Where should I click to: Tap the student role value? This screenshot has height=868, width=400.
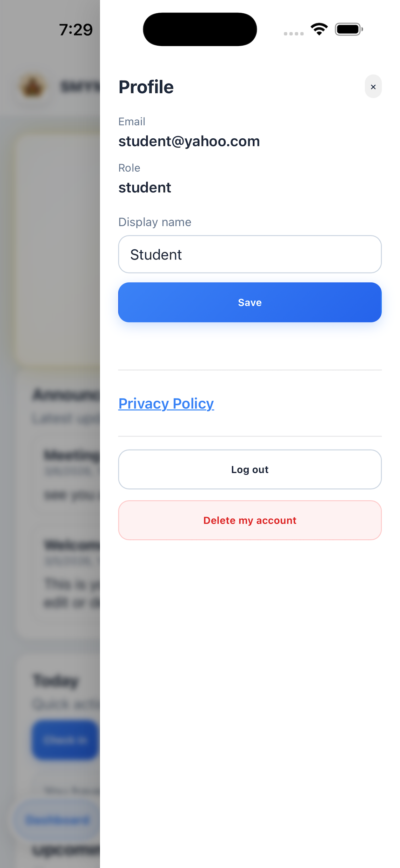(145, 187)
